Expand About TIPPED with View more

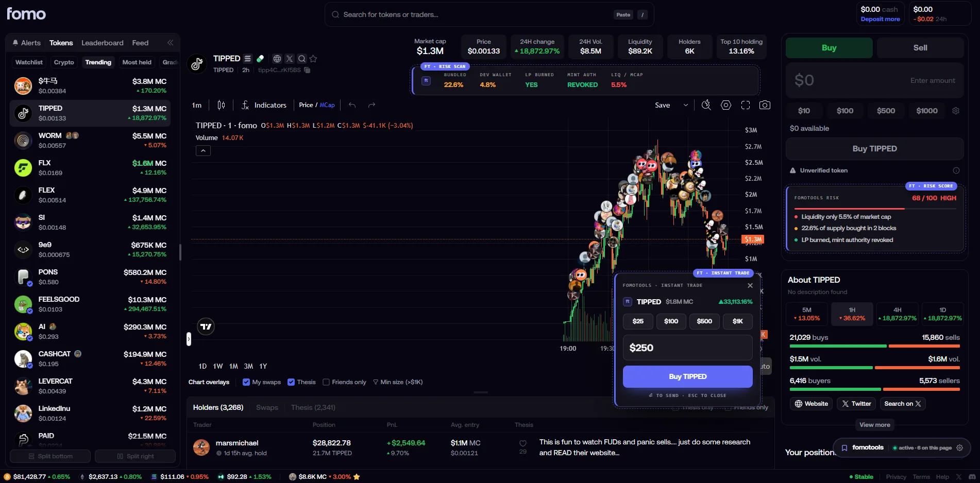pyautogui.click(x=875, y=425)
